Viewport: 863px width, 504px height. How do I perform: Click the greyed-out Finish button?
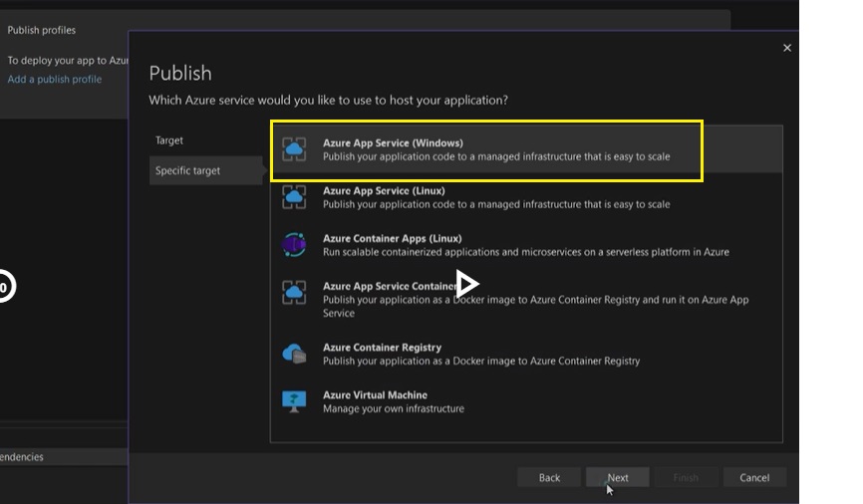pyautogui.click(x=686, y=477)
